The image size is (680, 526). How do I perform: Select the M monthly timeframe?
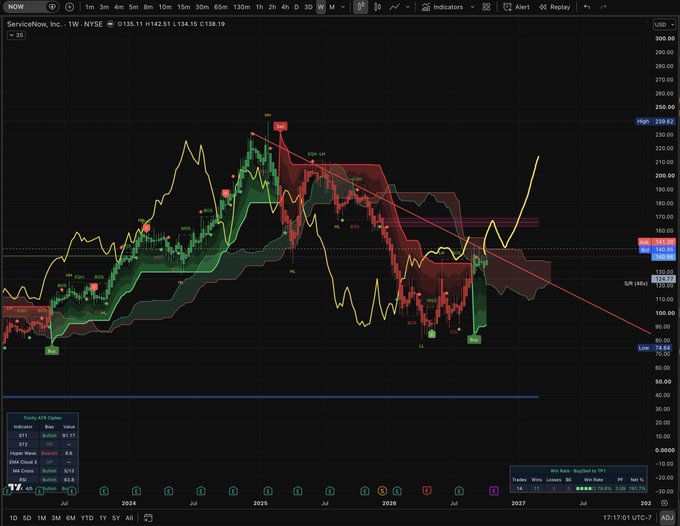click(332, 7)
